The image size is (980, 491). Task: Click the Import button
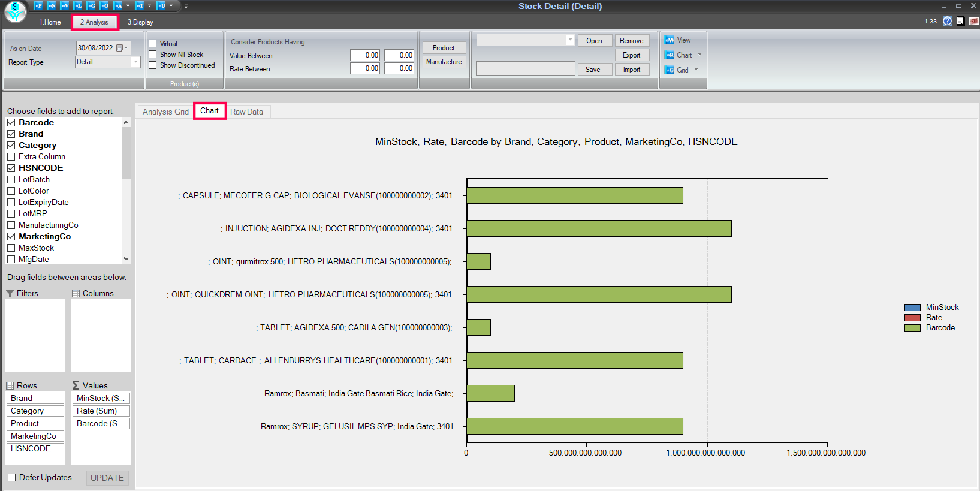pos(632,70)
